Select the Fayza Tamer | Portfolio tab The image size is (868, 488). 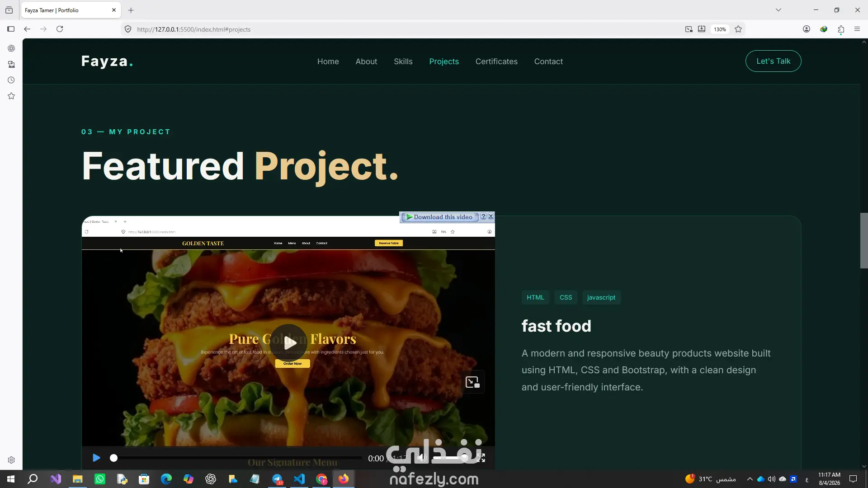pyautogui.click(x=71, y=10)
